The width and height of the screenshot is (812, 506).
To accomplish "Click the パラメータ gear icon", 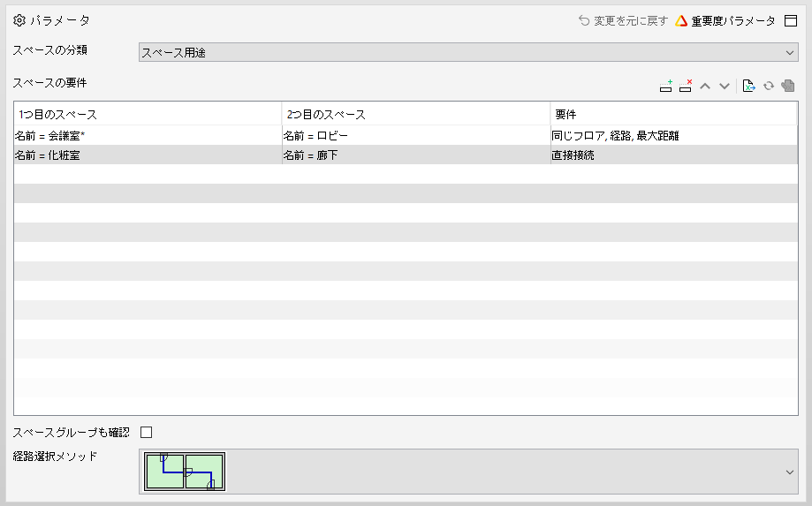I will tap(19, 20).
